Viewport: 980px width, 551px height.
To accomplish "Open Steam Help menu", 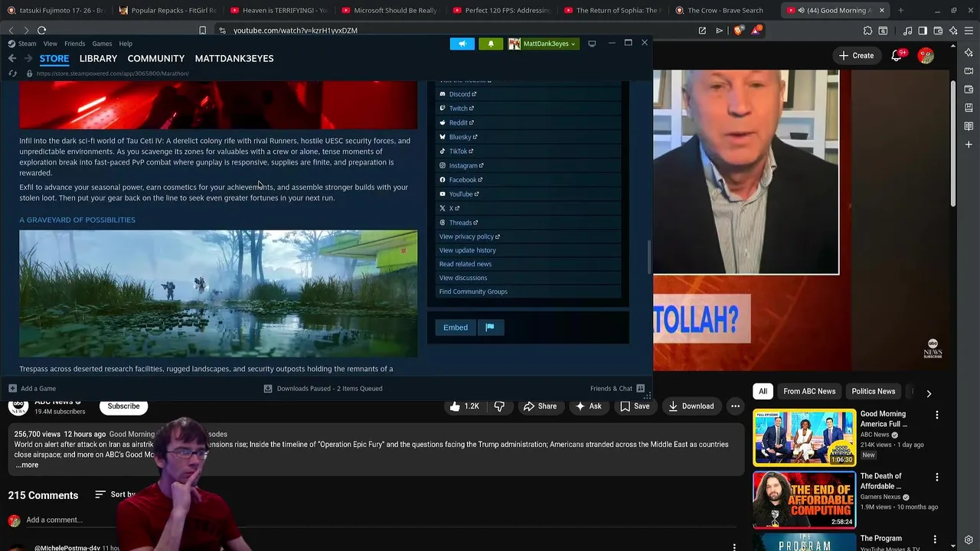I will 126,44.
